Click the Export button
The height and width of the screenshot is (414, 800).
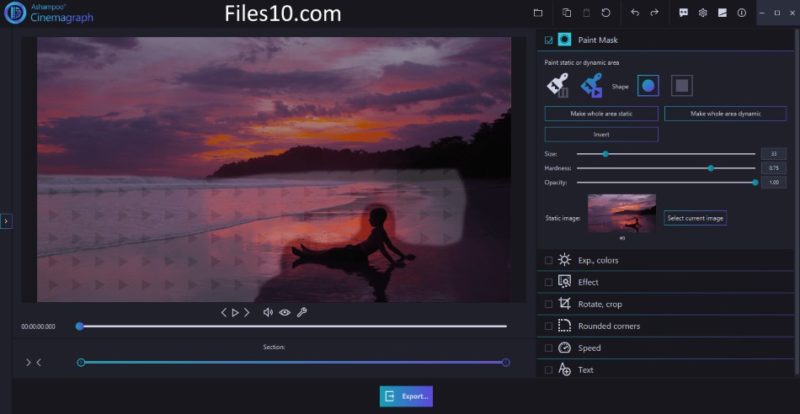click(x=406, y=396)
